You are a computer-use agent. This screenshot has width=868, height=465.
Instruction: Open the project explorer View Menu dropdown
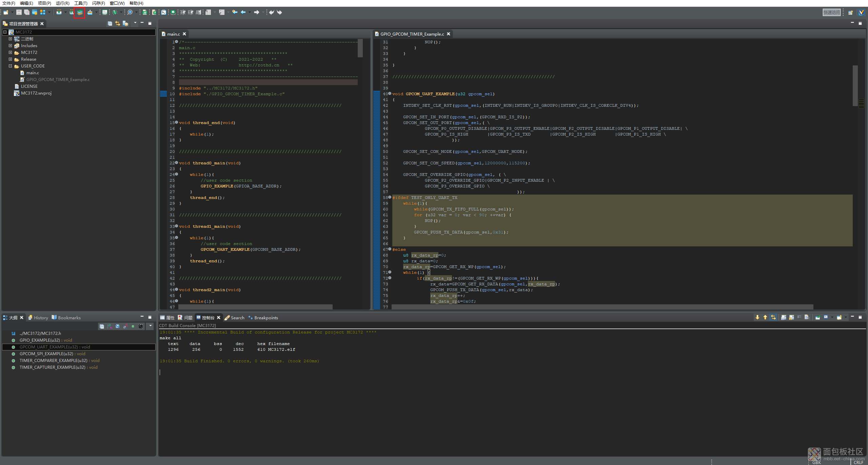pyautogui.click(x=135, y=23)
